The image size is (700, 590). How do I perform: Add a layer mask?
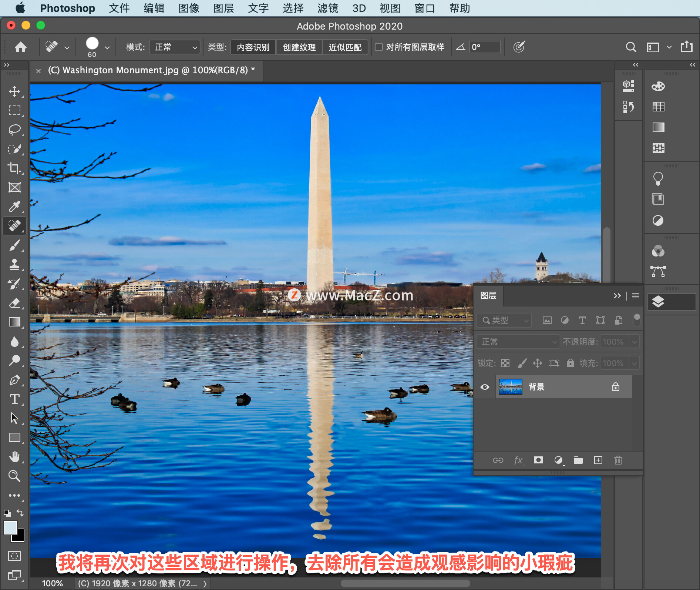point(538,460)
